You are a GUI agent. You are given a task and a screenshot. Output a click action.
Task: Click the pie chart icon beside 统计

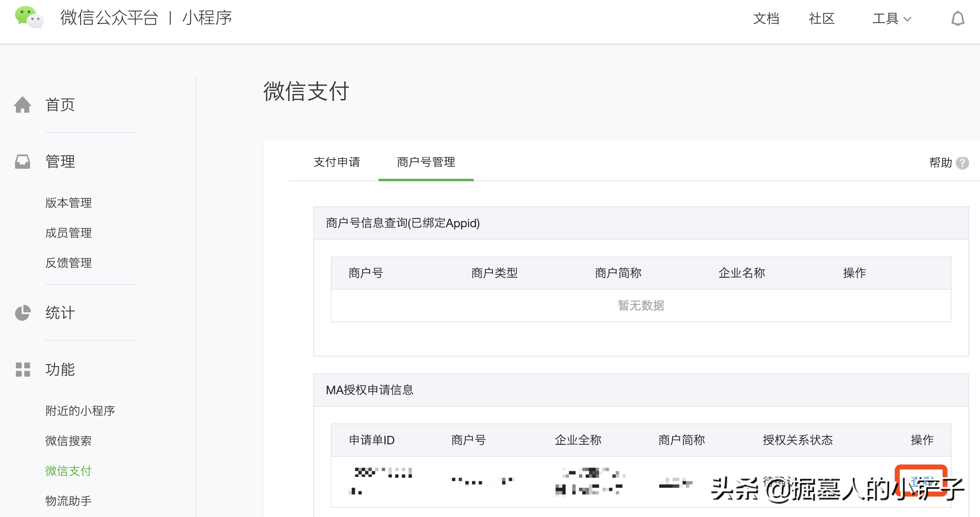[23, 313]
